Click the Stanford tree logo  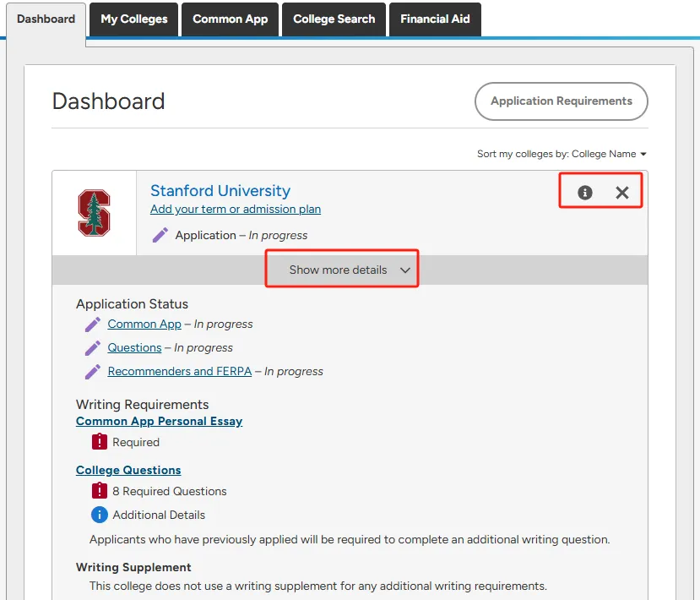pos(94,213)
